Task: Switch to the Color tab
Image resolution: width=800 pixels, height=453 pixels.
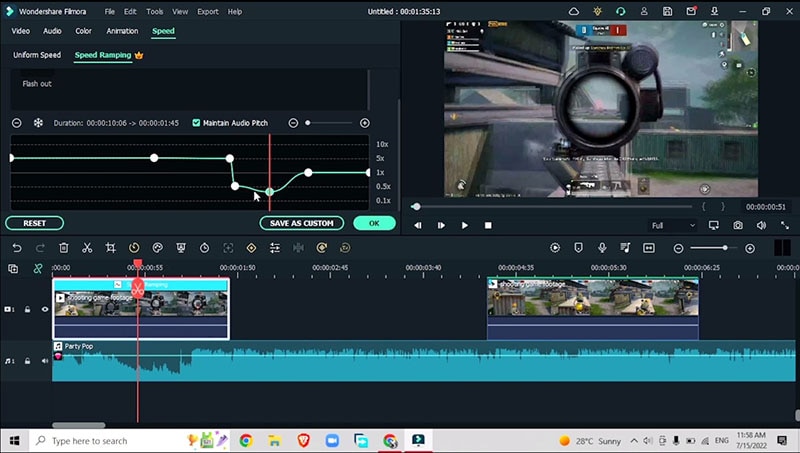Action: (83, 31)
